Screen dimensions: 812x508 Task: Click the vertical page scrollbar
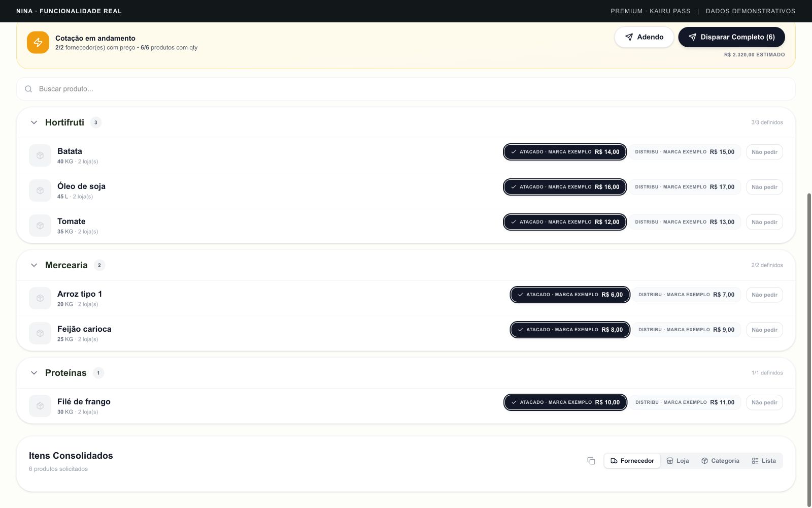click(x=809, y=350)
